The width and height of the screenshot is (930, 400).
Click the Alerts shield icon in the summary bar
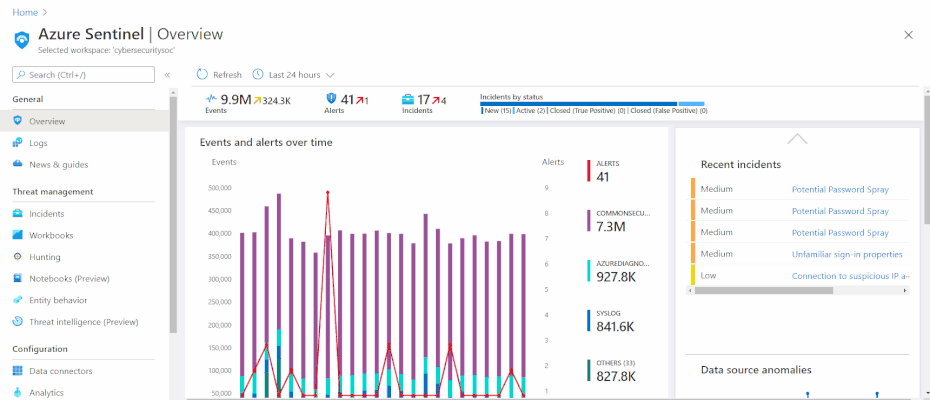click(332, 99)
